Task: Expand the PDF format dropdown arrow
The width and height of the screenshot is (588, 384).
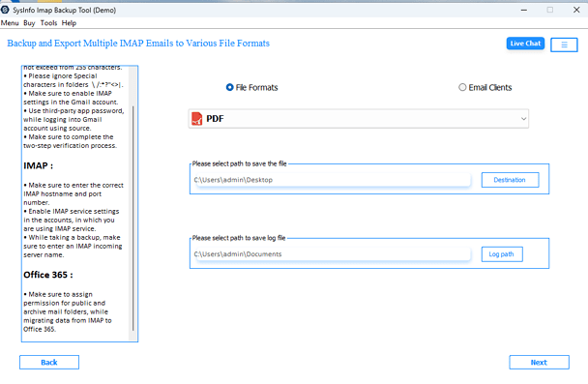Action: pyautogui.click(x=523, y=119)
